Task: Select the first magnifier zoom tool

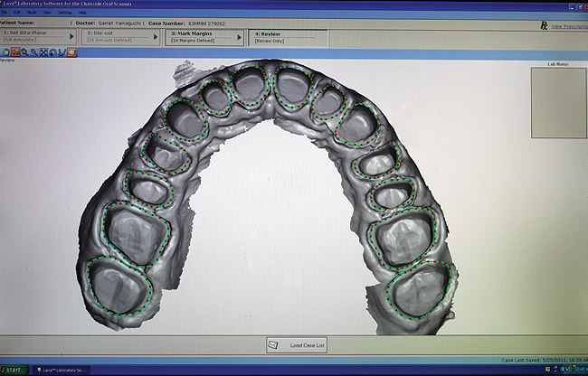Action: point(25,52)
